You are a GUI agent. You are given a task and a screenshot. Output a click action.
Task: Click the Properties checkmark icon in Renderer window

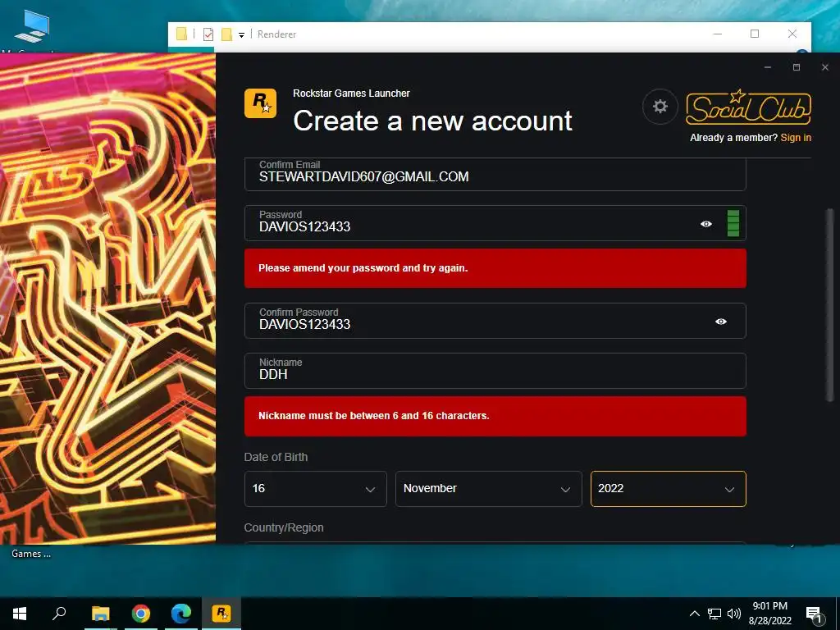(208, 34)
